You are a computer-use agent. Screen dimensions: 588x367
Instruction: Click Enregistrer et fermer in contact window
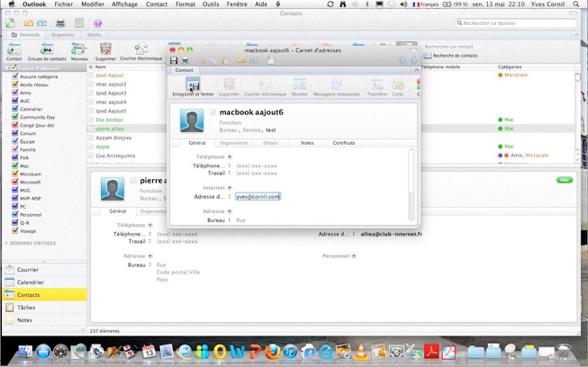[193, 87]
